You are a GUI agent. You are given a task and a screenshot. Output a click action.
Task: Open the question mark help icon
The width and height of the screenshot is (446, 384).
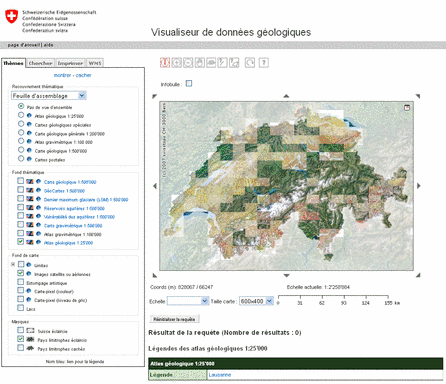pyautogui.click(x=264, y=63)
